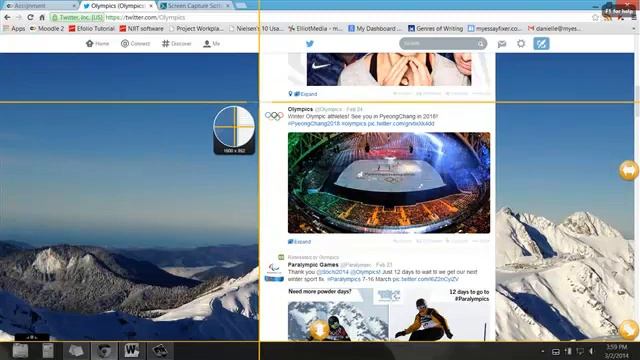Open the Snagit taskbar icon
The image size is (640, 360).
coord(160,351)
